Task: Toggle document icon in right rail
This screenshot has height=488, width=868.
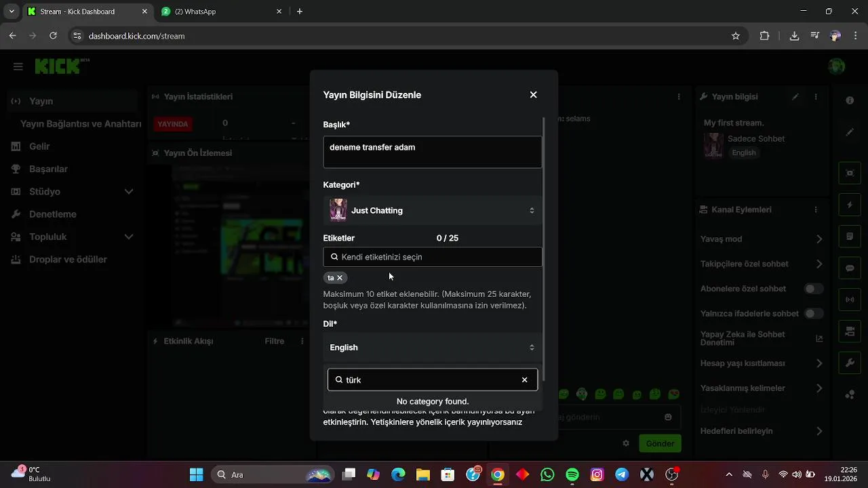Action: pos(850,237)
